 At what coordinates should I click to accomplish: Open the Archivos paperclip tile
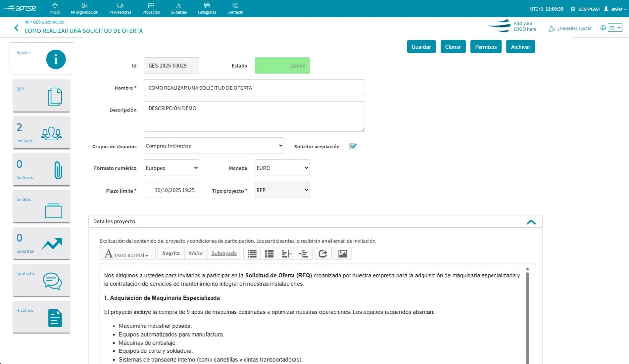pyautogui.click(x=41, y=169)
